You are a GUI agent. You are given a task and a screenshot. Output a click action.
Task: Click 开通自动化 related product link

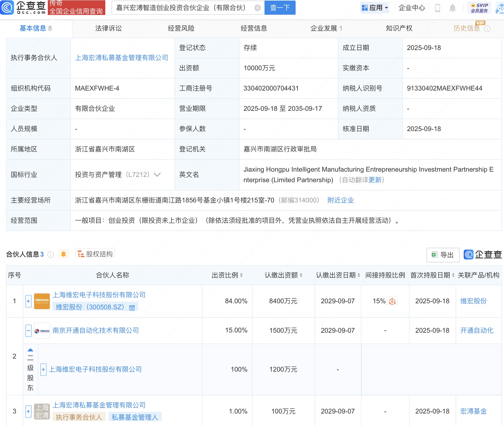[x=477, y=330]
